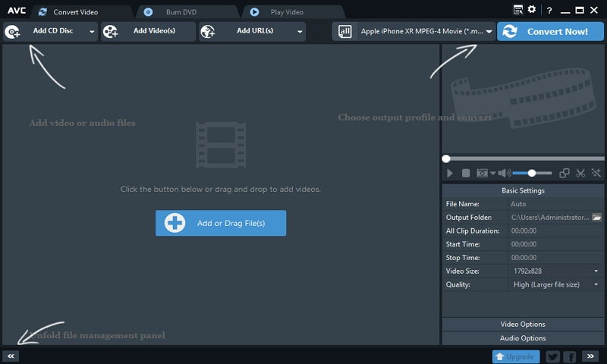The height and width of the screenshot is (364, 607).
Task: Open the Twitter share icon
Action: (552, 356)
